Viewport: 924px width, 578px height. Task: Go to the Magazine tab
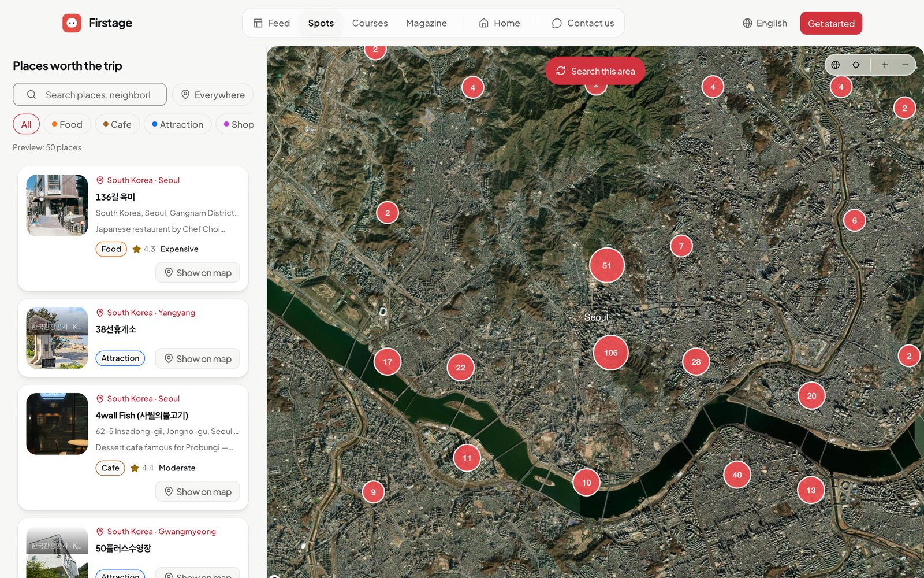click(426, 23)
